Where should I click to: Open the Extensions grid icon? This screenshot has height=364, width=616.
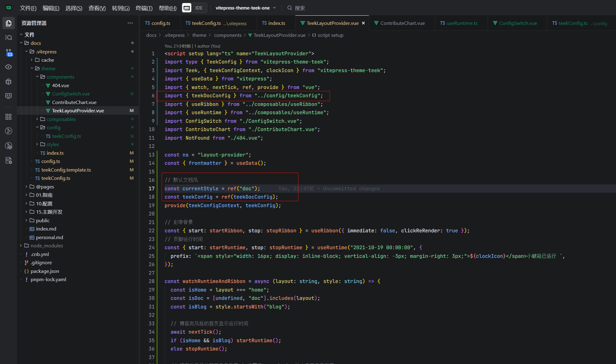pyautogui.click(x=9, y=117)
